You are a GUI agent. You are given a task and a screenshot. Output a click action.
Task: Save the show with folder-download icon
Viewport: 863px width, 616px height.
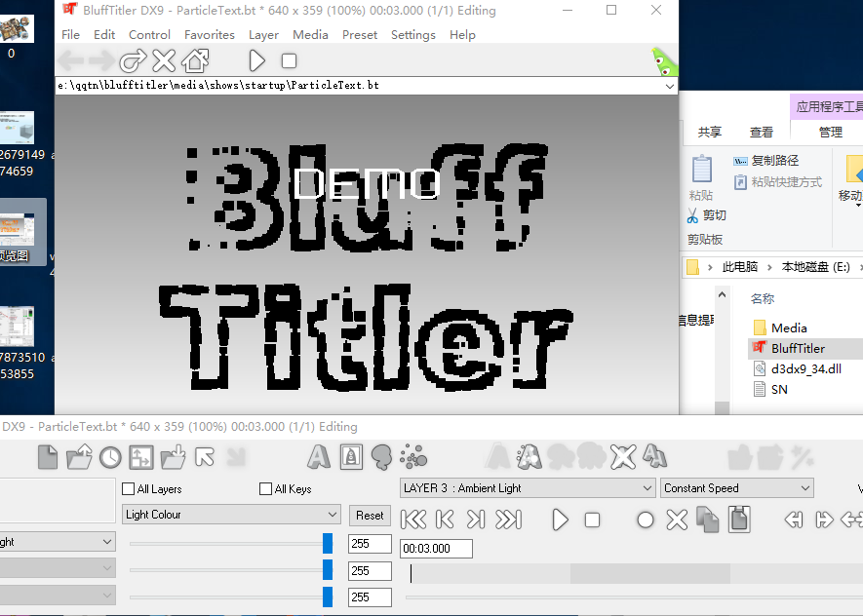tap(174, 457)
